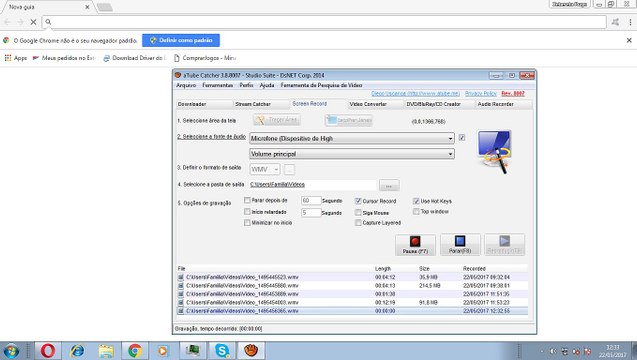Click the red Rev. 8007 link

(513, 93)
